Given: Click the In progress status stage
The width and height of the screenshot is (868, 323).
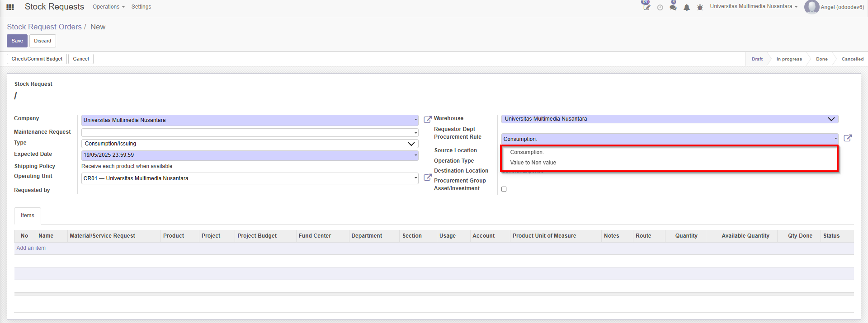Looking at the screenshot, I should 789,59.
